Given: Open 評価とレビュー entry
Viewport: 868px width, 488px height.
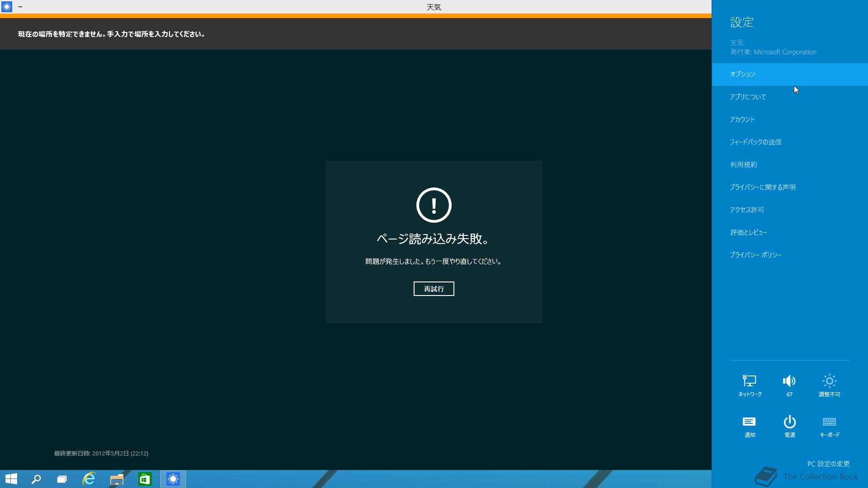Looking at the screenshot, I should pos(790,232).
